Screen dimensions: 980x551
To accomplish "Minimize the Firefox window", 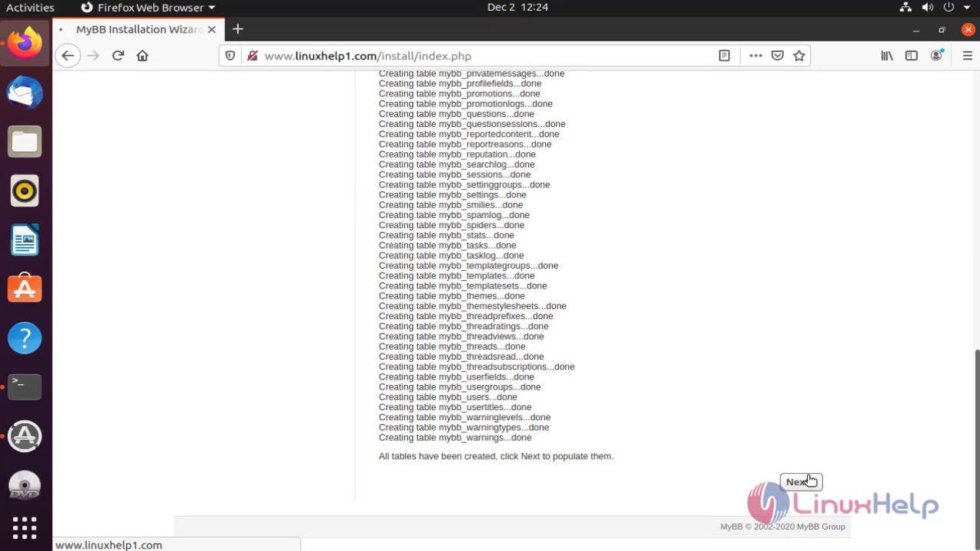I will 916,30.
